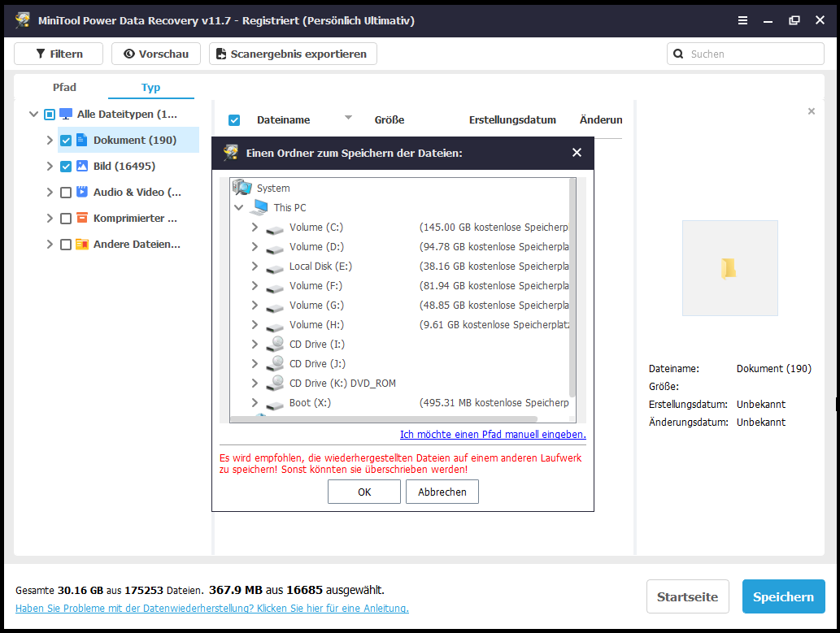Collapse the Alle Dateitypen tree node

click(34, 114)
